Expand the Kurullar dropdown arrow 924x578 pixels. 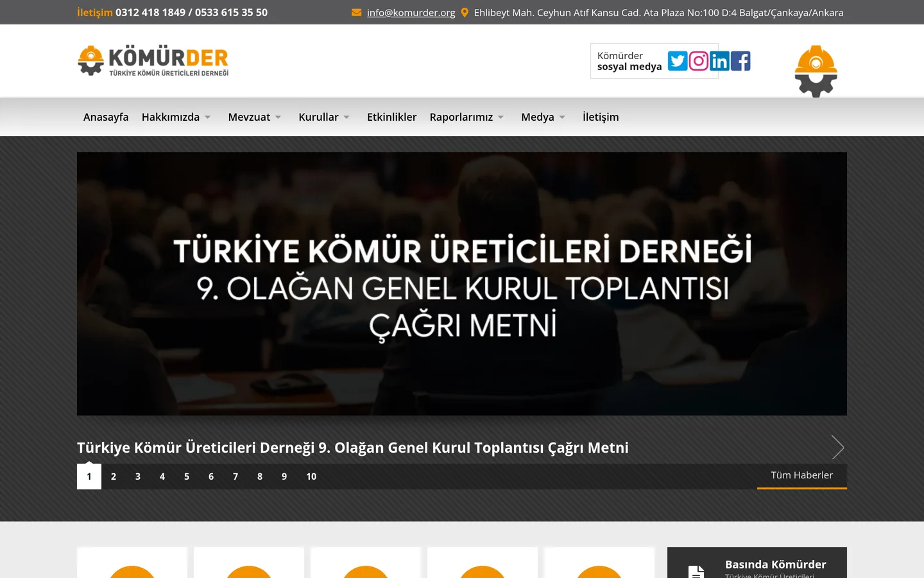[x=346, y=118]
